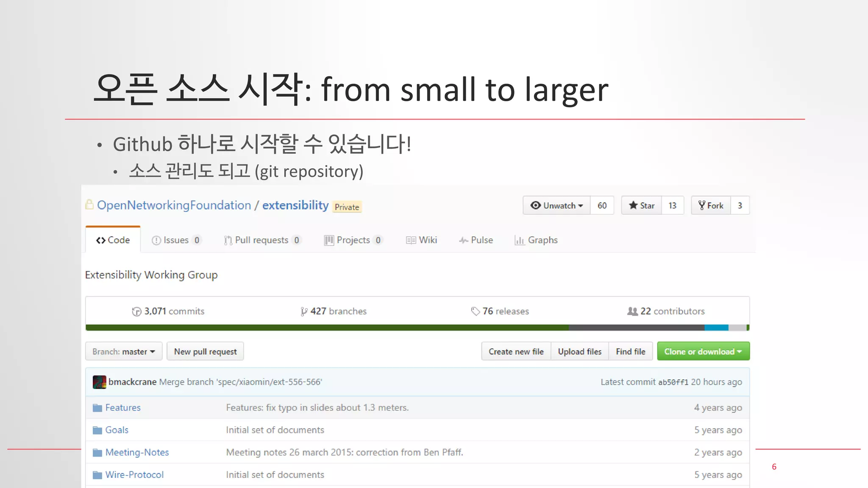
Task: Click Extensibility Working Group description text
Action: [x=151, y=275]
